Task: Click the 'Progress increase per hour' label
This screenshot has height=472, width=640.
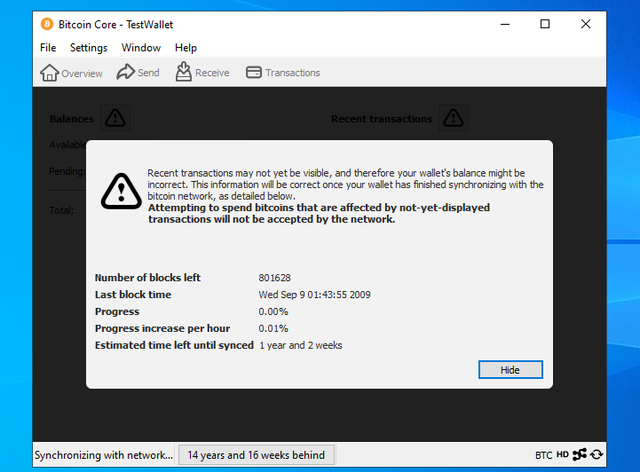Action: click(x=162, y=328)
